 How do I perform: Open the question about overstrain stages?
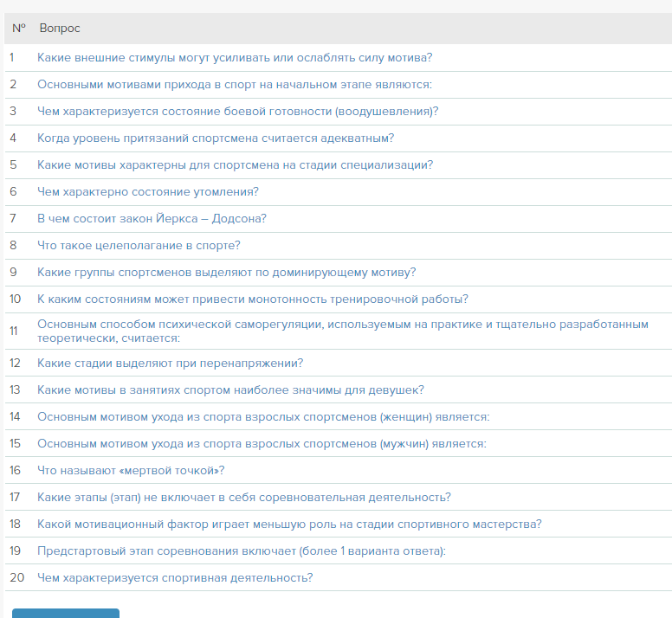pyautogui.click(x=170, y=364)
